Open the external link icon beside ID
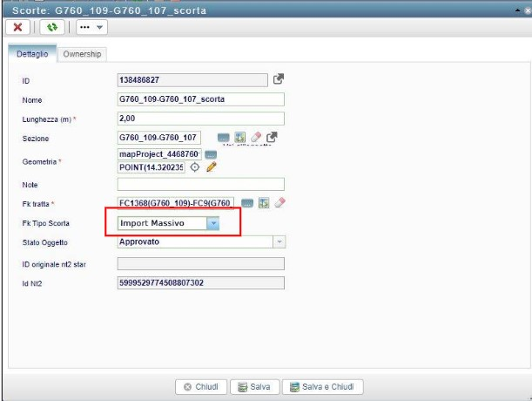532x401 pixels. pyautogui.click(x=279, y=79)
